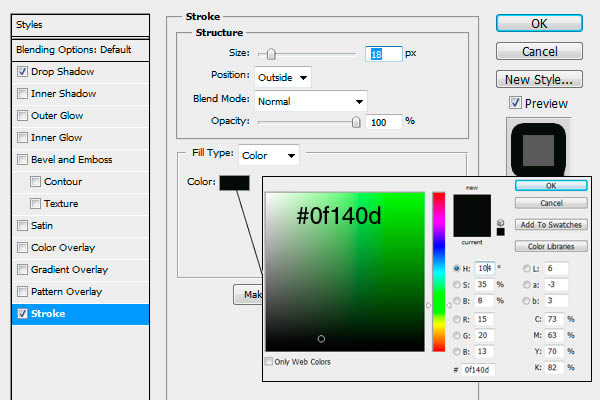Select the R red radio button

[457, 319]
